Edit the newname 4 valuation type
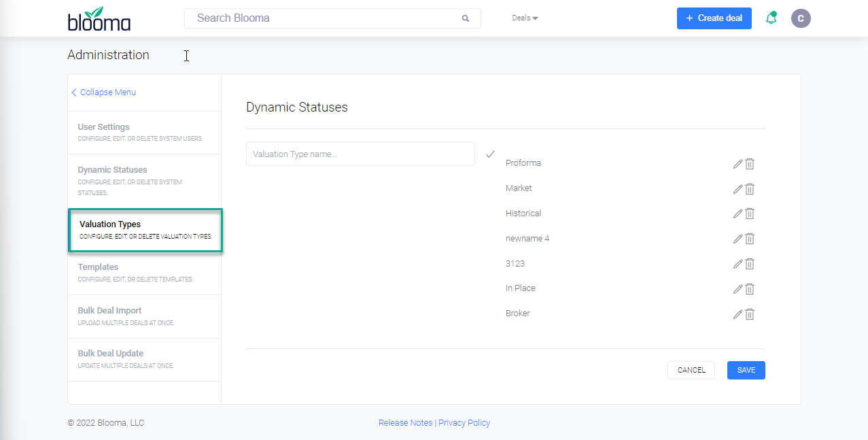Image resolution: width=868 pixels, height=440 pixels. click(x=737, y=239)
